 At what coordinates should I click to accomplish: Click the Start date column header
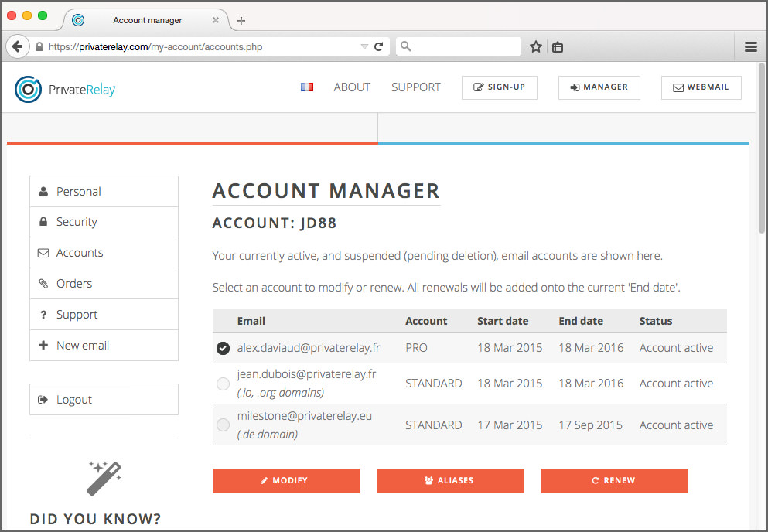coord(503,322)
